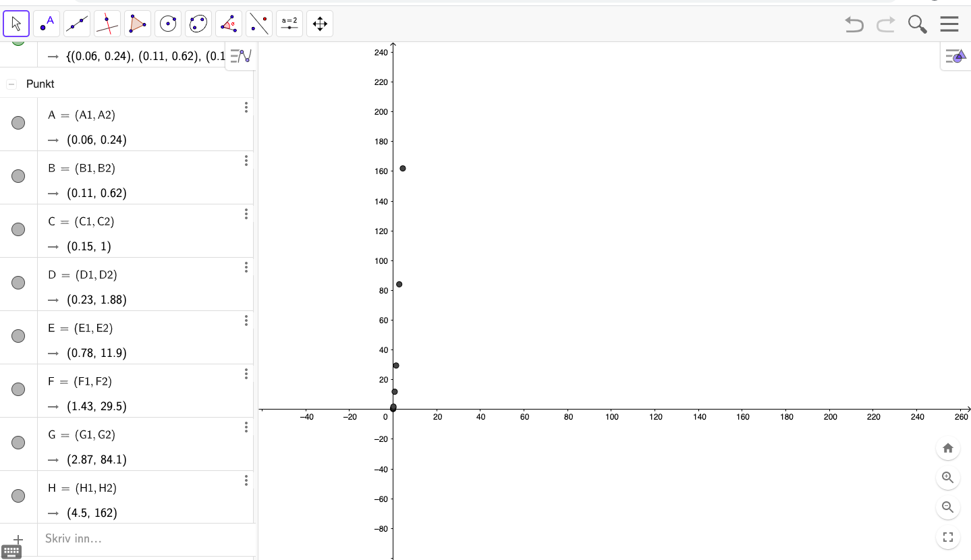This screenshot has height=560, width=971.
Task: Click the plus icon beside input
Action: pos(18,540)
